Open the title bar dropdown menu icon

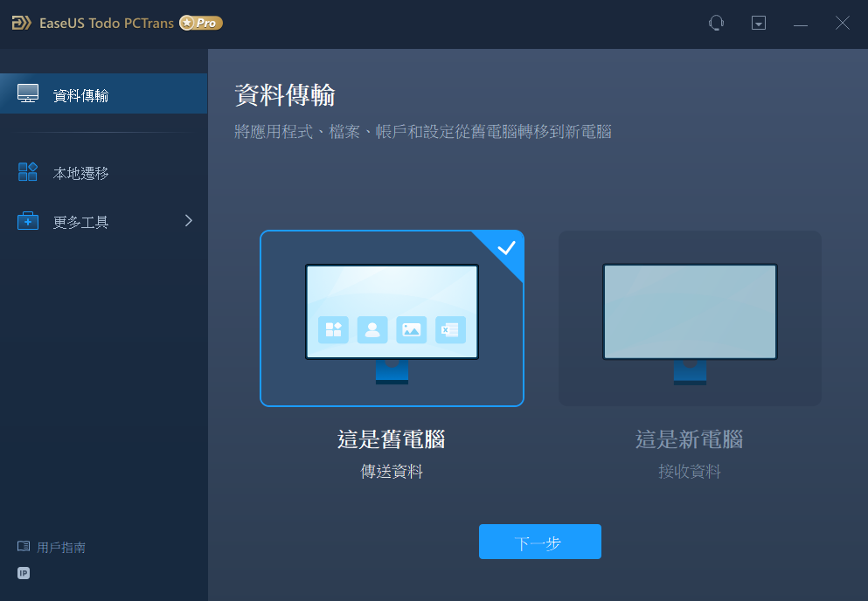coord(759,23)
